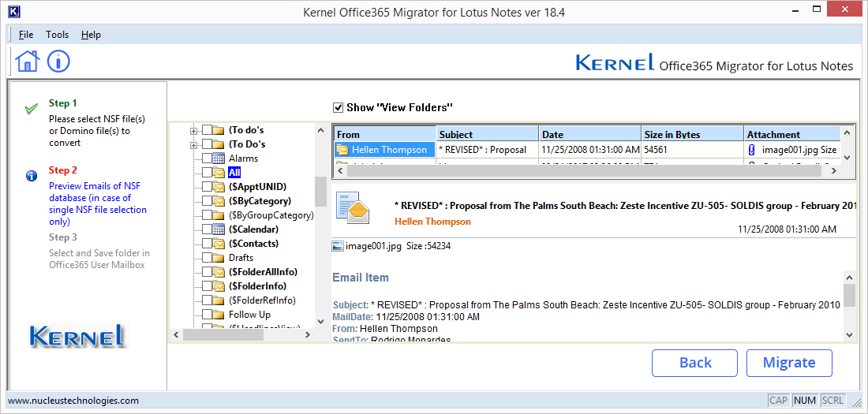The width and height of the screenshot is (868, 414).
Task: Click the 11/25/2008 01:31:00 AM date cell
Action: click(590, 150)
